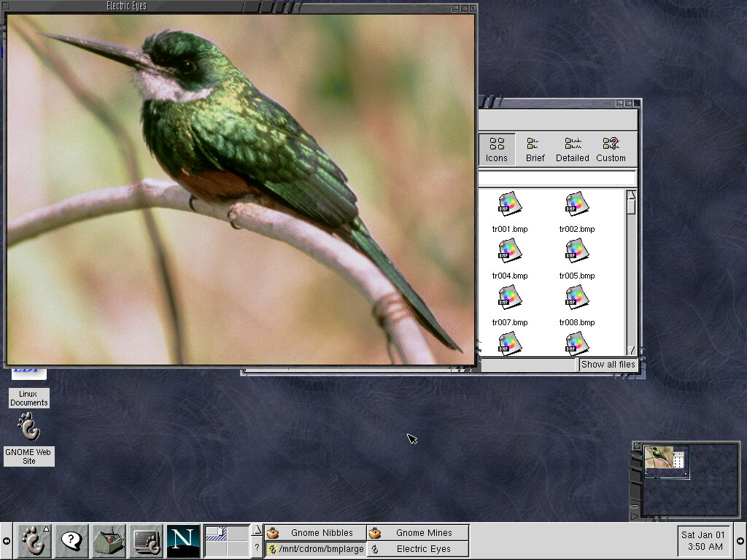This screenshot has height=560, width=747.
Task: Bring up the Gnome Mines window
Action: click(417, 533)
